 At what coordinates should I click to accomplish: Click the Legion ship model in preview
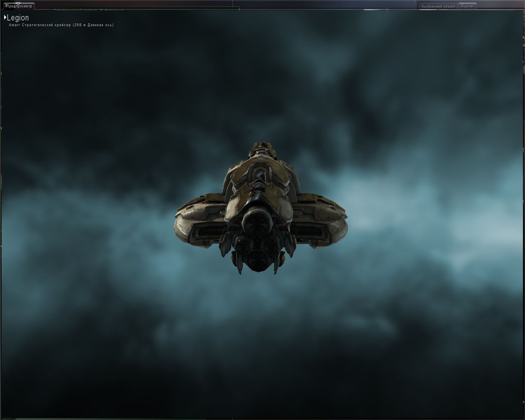coord(261,208)
